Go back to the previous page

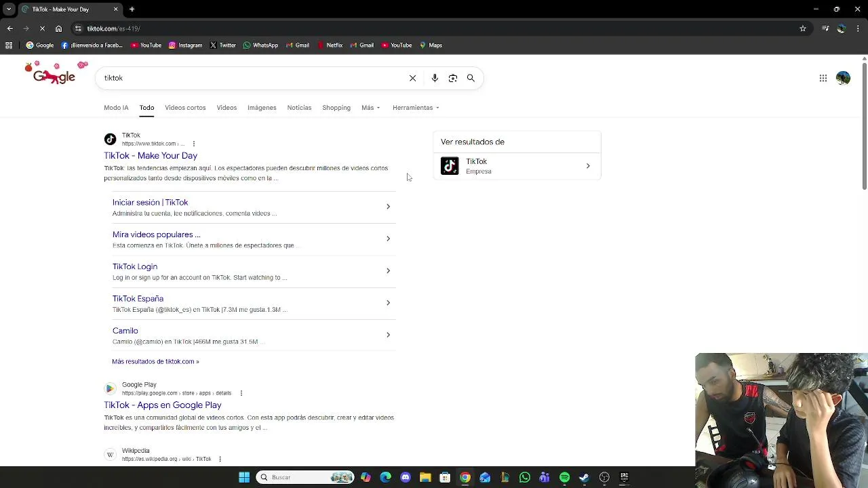coord(9,28)
